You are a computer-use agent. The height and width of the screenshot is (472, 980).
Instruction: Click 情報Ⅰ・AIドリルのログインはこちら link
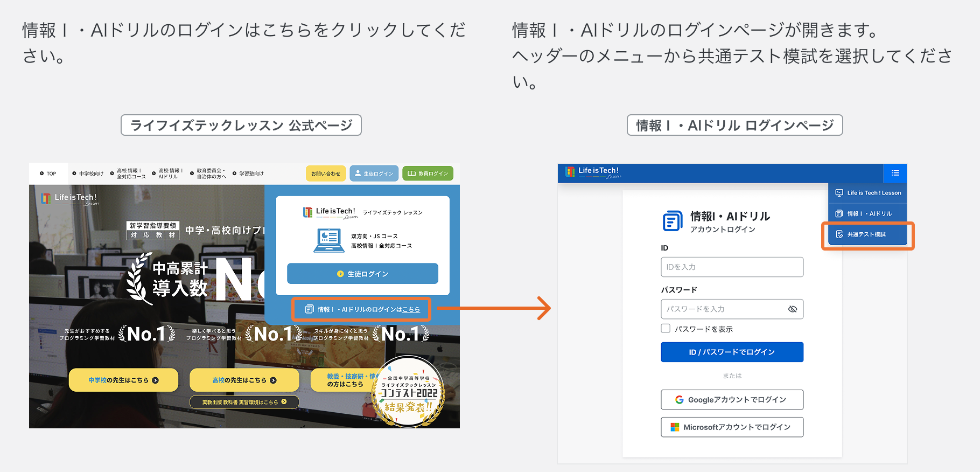pyautogui.click(x=361, y=309)
